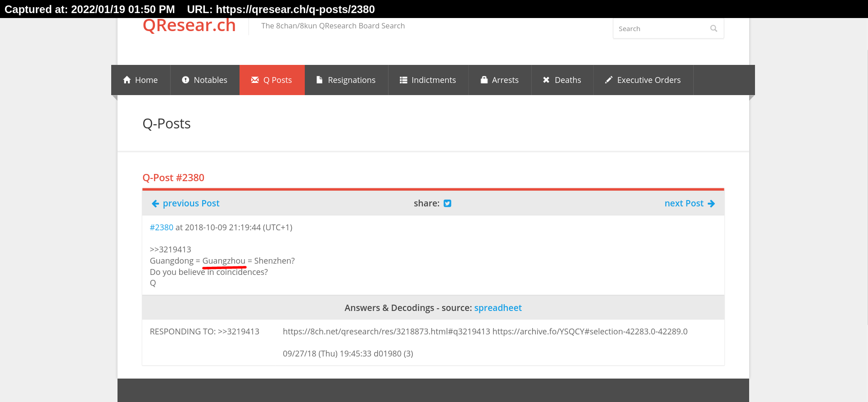Click the QResear.ch site logo
This screenshot has height=402, width=868.
coord(189,26)
